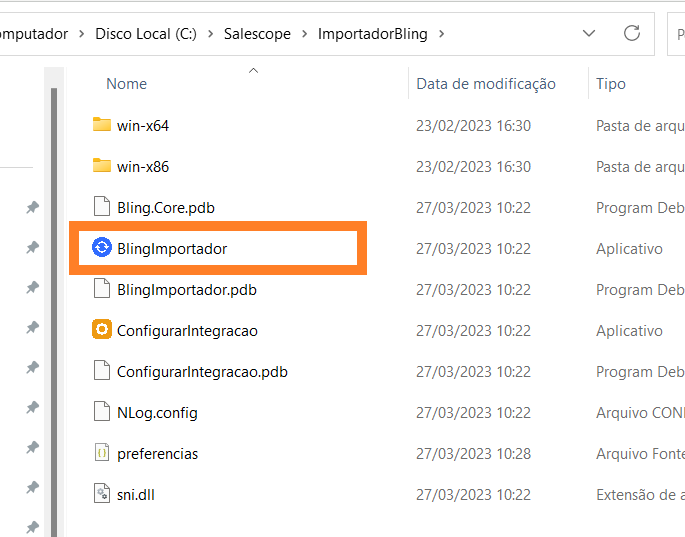Click the ConfigurarIntegracao.pdb file icon
685x537 pixels.
(x=102, y=371)
